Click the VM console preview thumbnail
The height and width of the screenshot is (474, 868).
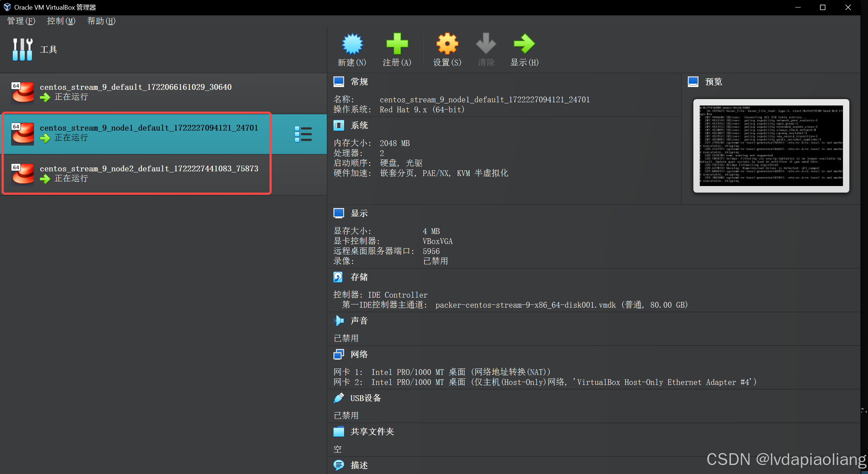pos(771,146)
